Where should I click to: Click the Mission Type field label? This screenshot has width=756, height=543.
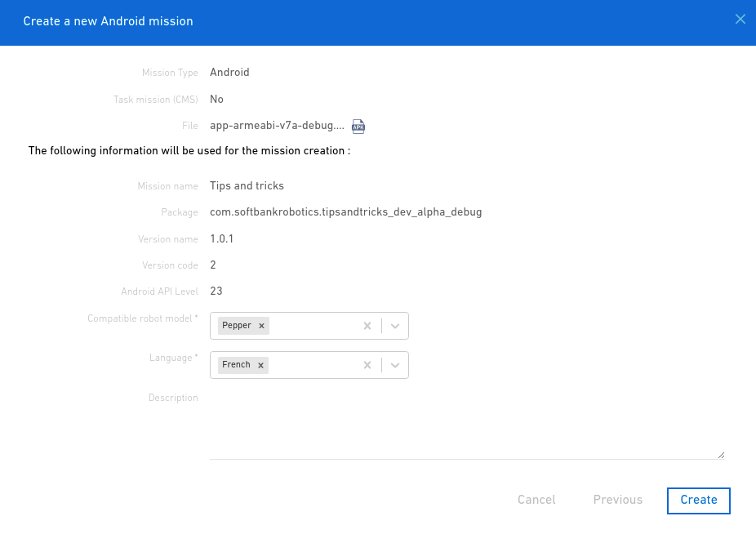tap(170, 73)
